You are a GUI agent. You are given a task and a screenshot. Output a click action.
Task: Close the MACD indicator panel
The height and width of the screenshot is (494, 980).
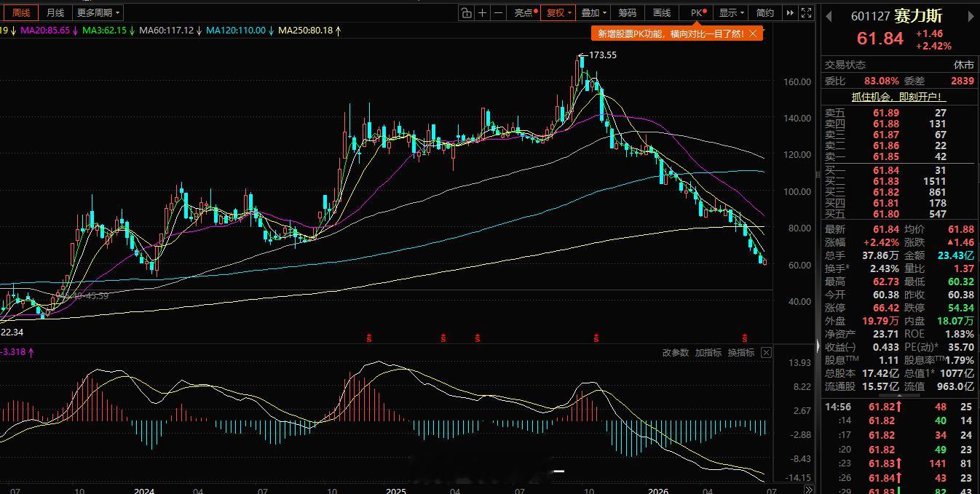click(x=766, y=352)
